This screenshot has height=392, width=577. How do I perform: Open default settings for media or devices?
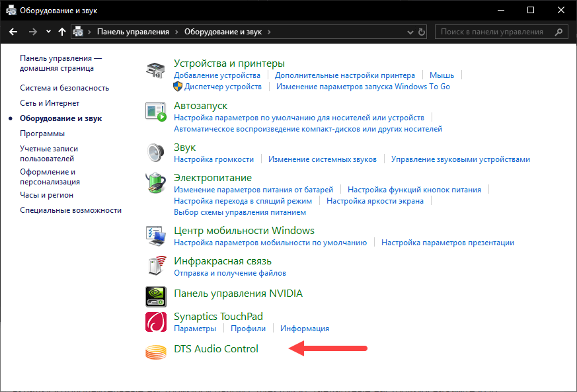pyautogui.click(x=299, y=118)
